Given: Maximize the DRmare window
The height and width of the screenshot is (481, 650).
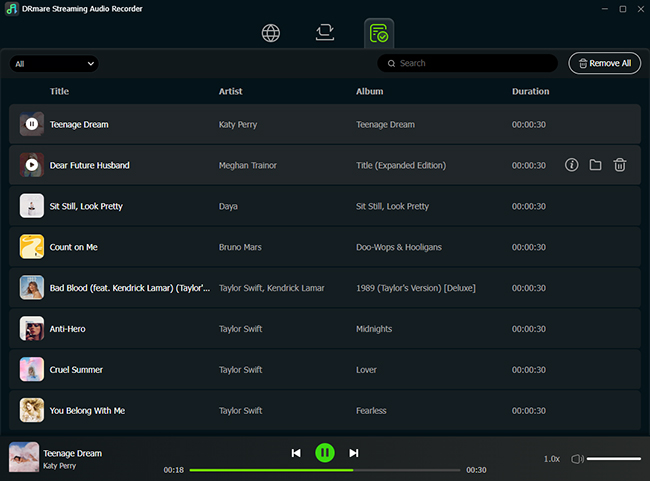Looking at the screenshot, I should tap(623, 9).
